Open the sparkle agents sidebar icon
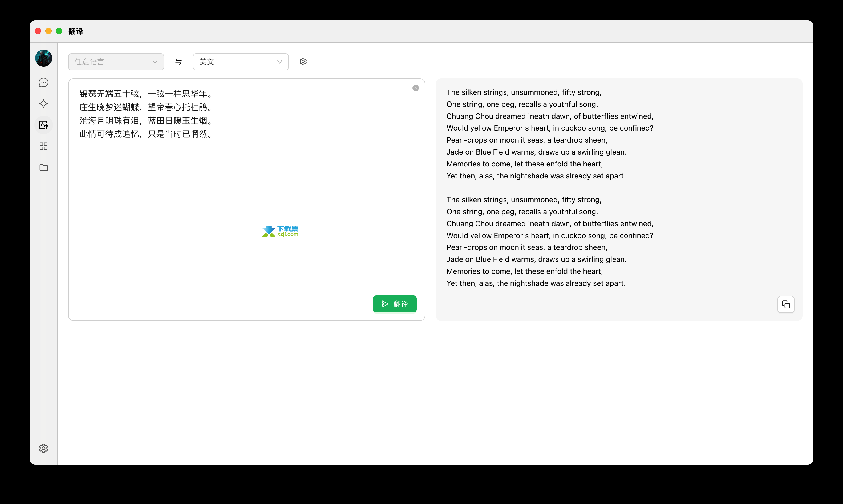Image resolution: width=843 pixels, height=504 pixels. 43,104
